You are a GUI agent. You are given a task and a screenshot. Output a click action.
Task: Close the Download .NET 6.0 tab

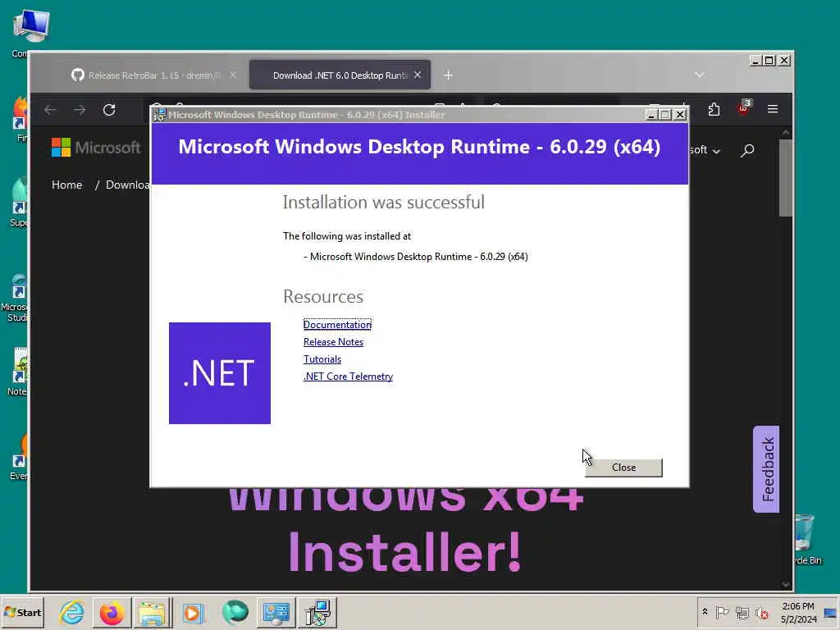[x=418, y=75]
